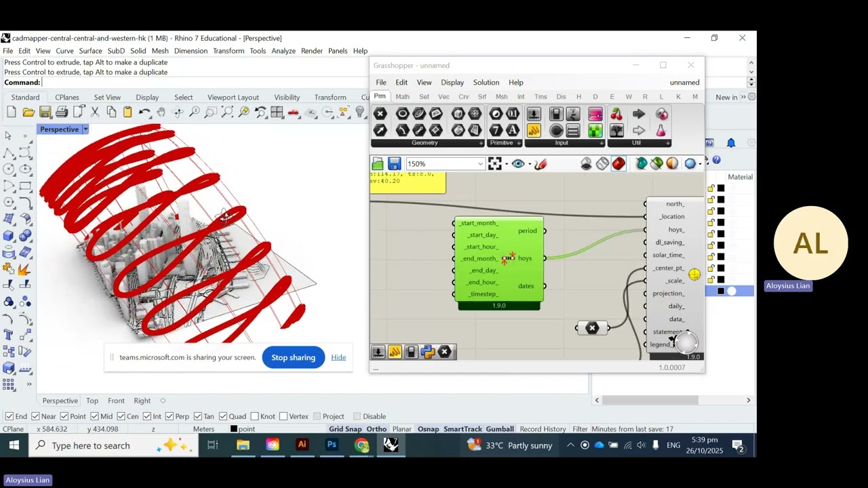Select the Grasshopper Vector parameter arrow icon
Screen dimensions: 868x488
tap(380, 130)
